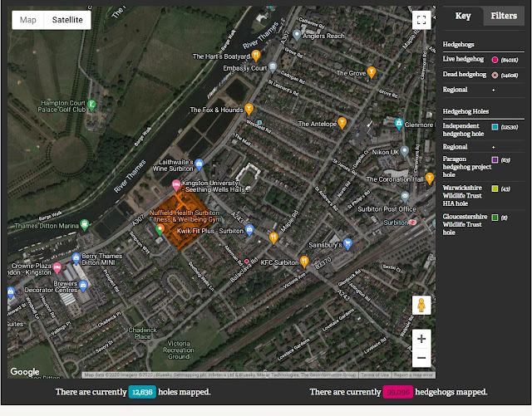
Task: Click the Hampton Court Palace Golf Club marker
Action: click(x=91, y=105)
